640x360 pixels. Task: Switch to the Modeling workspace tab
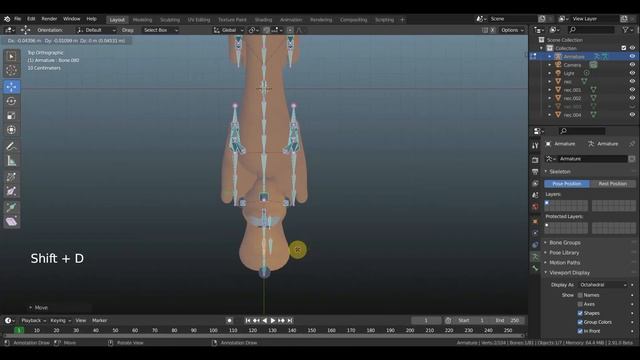142,20
